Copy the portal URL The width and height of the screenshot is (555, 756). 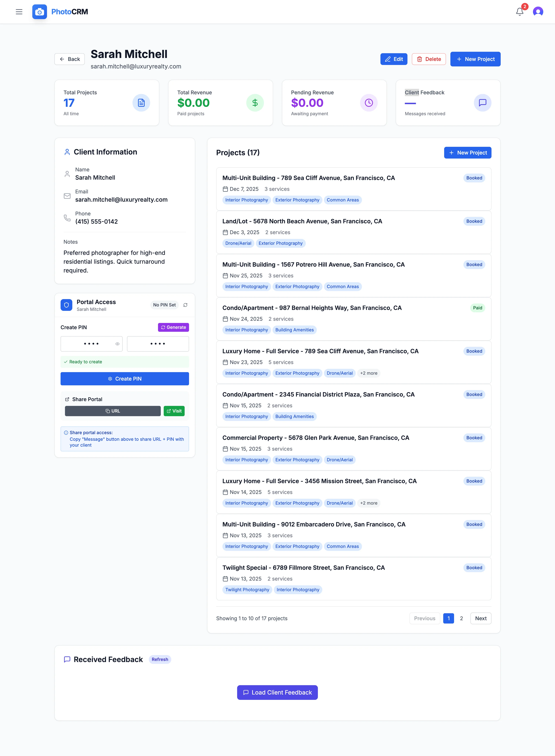point(113,411)
